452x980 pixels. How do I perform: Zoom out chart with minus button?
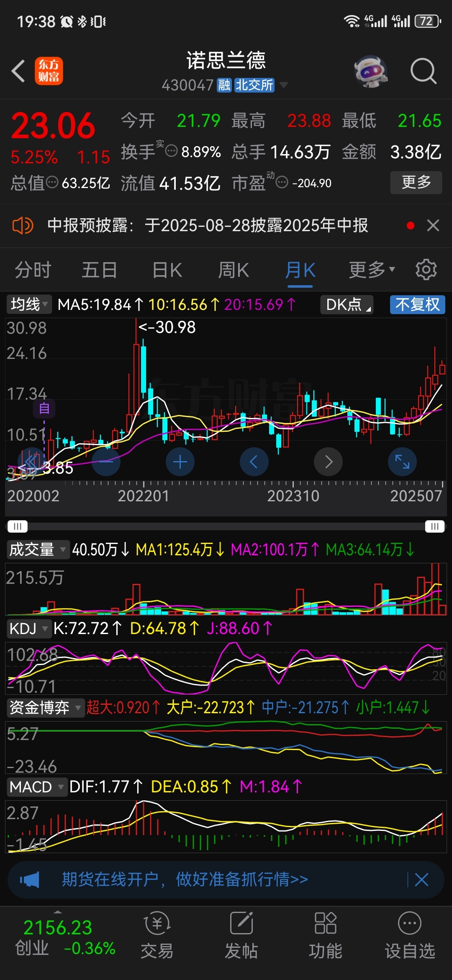(106, 462)
